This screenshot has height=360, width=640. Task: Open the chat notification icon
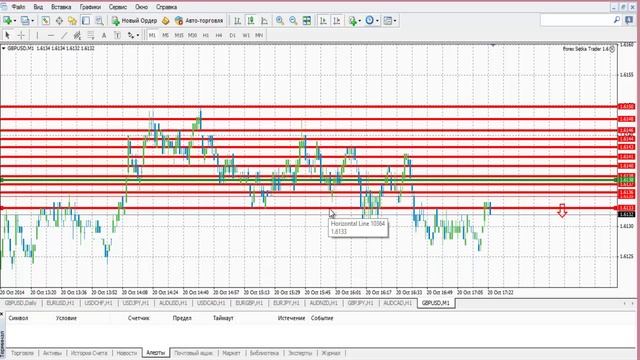(x=629, y=20)
